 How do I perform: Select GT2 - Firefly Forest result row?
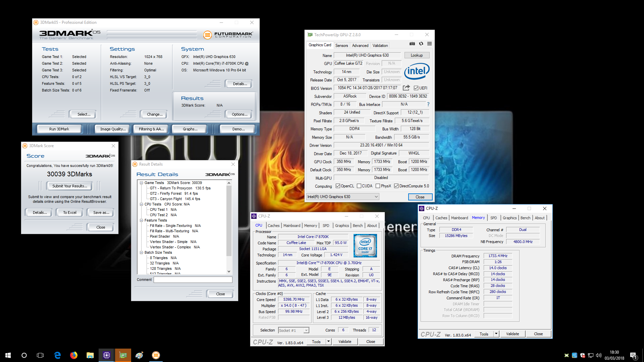[174, 194]
